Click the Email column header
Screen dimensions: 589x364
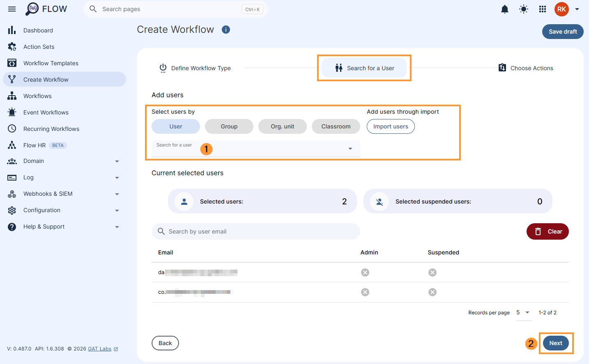point(166,252)
